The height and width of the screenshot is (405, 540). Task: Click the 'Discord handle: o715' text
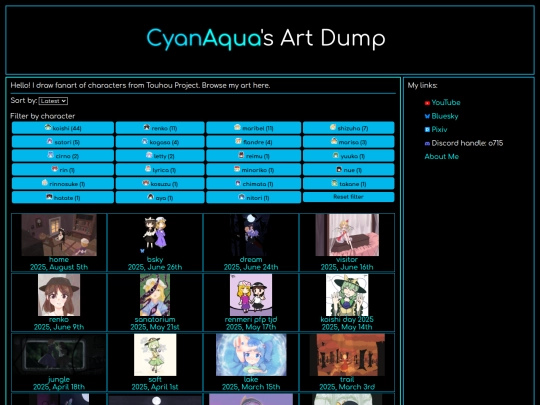467,143
